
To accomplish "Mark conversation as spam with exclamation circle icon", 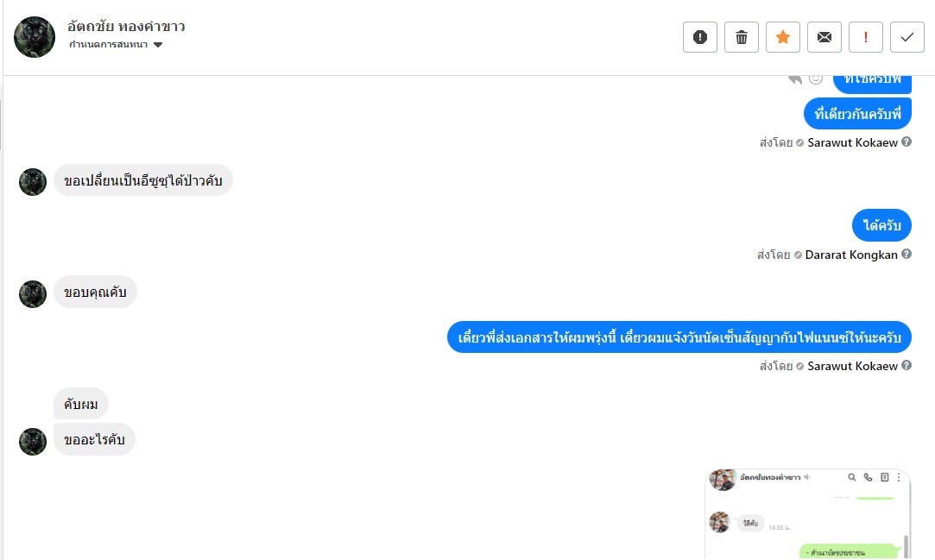I will (700, 37).
